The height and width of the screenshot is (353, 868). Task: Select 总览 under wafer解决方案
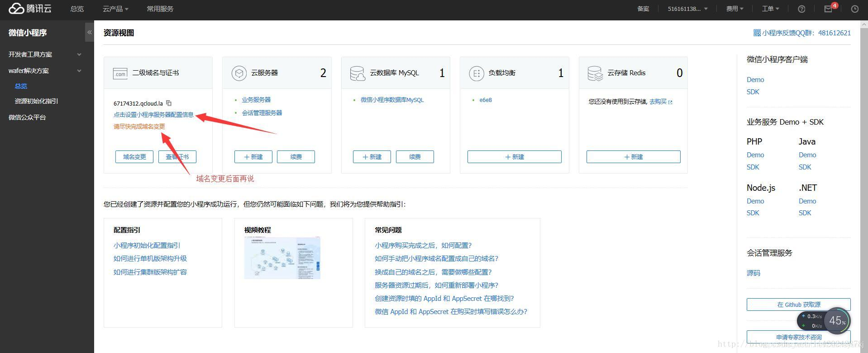click(21, 86)
